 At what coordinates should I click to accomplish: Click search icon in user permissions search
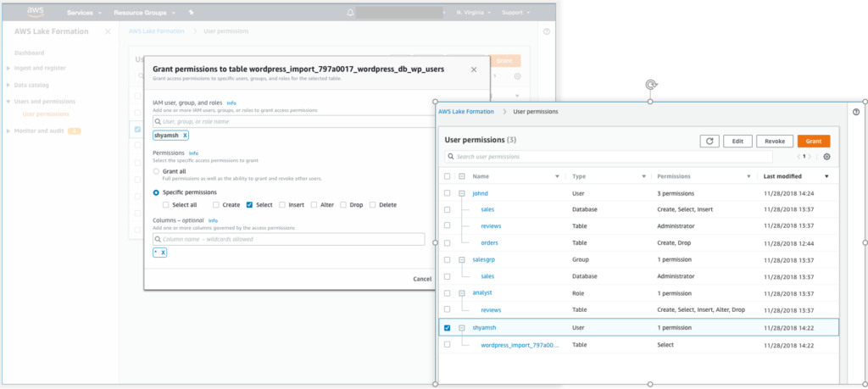click(x=451, y=157)
